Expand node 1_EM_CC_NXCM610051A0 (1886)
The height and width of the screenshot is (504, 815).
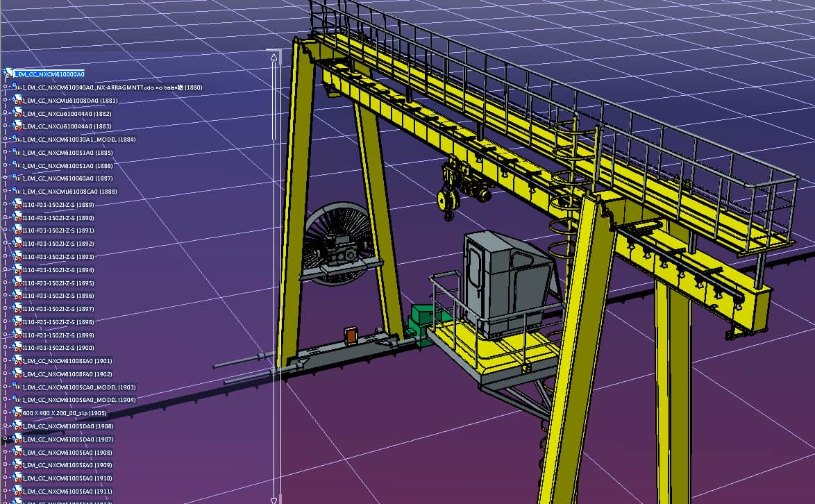[x=5, y=166]
